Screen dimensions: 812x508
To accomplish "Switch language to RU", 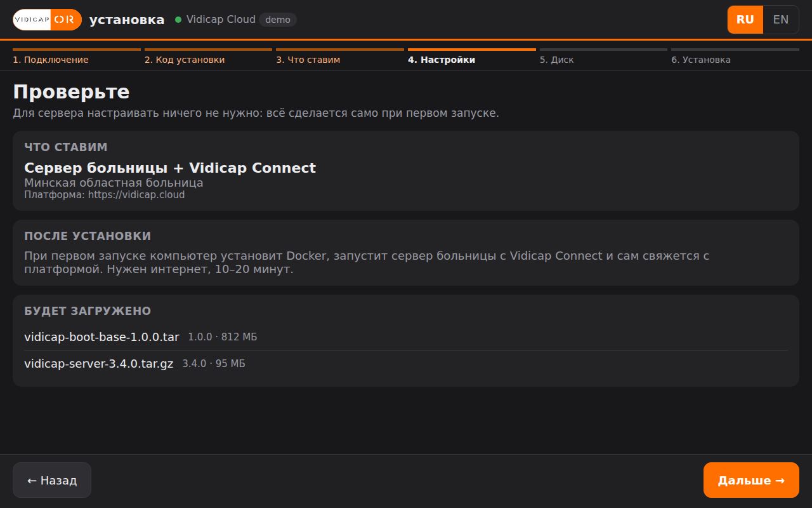I will pos(745,20).
